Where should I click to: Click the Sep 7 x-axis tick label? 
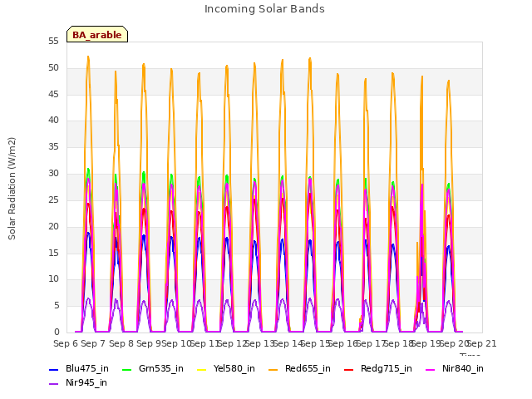click(93, 343)
